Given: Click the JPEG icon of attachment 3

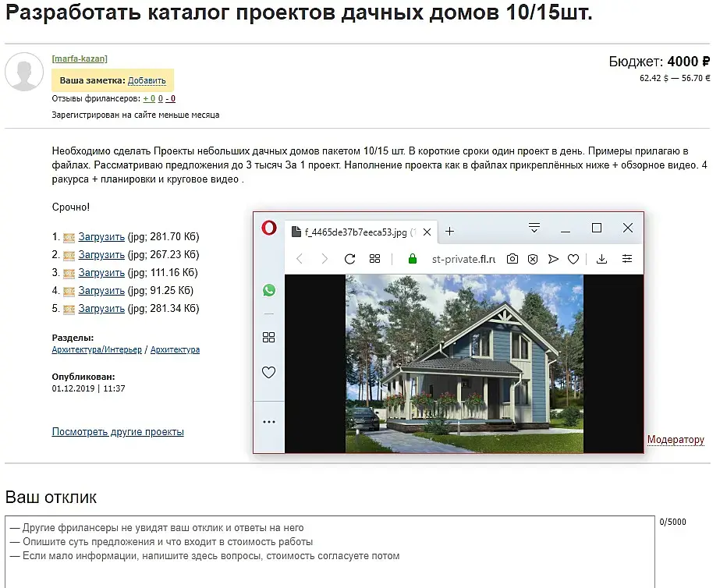Looking at the screenshot, I should click(69, 274).
